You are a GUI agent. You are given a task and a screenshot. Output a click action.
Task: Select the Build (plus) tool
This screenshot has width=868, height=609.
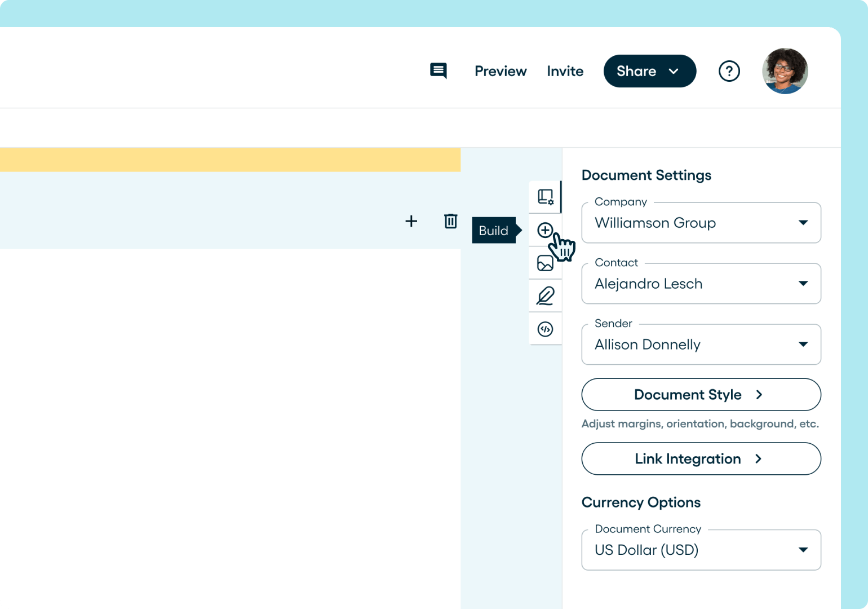point(545,230)
